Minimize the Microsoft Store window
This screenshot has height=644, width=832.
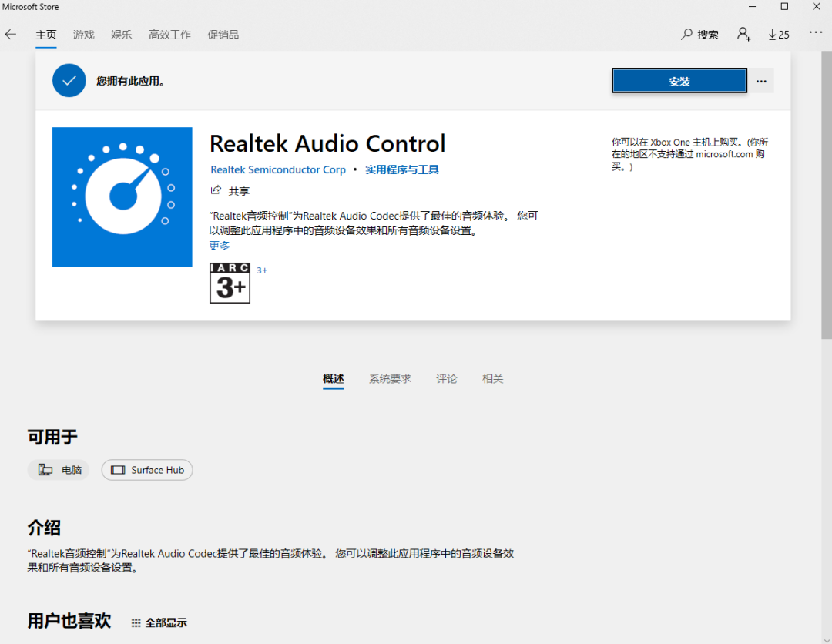coord(753,7)
